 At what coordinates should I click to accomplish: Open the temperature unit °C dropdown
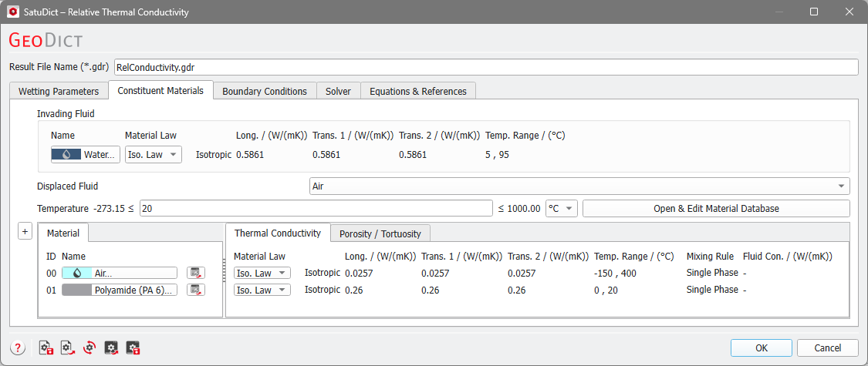pos(562,209)
